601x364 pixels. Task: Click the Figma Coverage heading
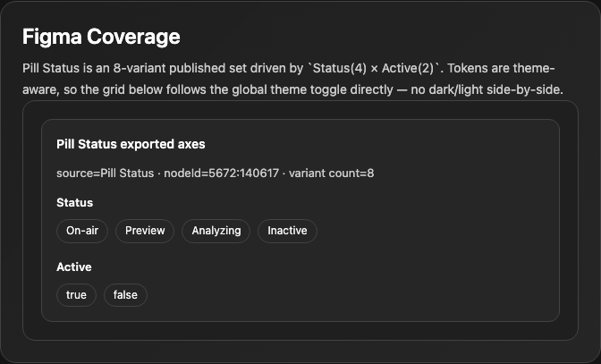[101, 37]
